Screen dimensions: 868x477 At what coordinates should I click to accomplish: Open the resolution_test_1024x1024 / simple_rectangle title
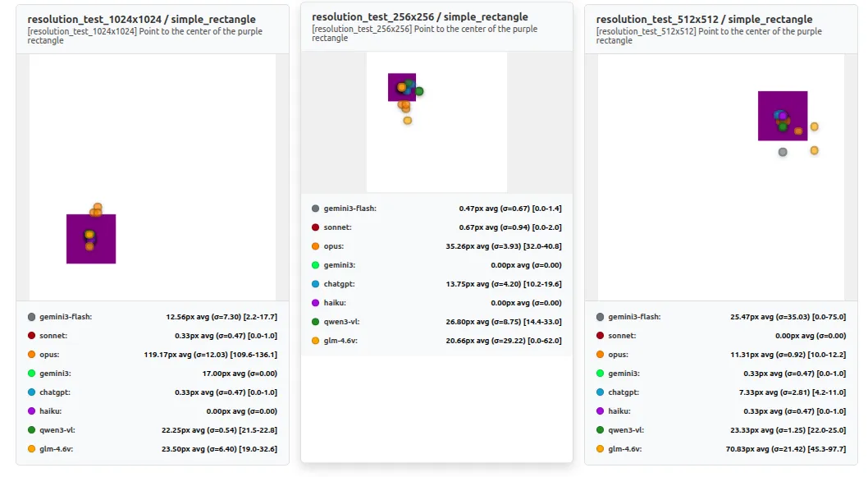point(141,19)
